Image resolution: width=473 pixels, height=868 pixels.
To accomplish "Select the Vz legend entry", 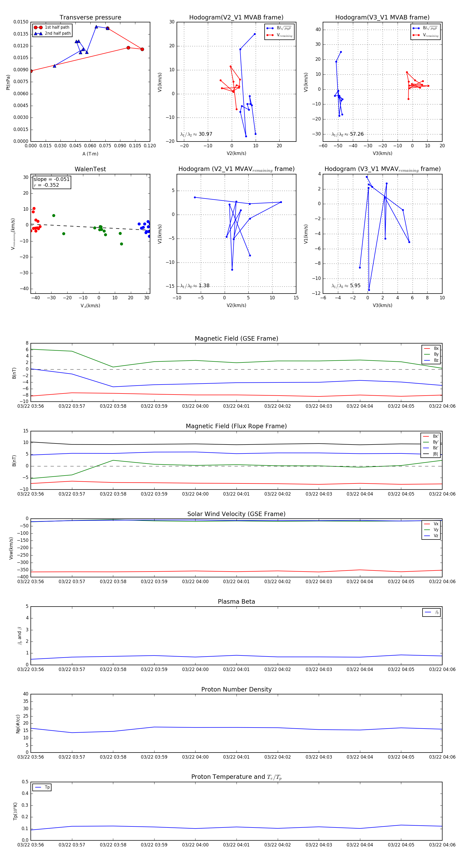I will pos(431,536).
